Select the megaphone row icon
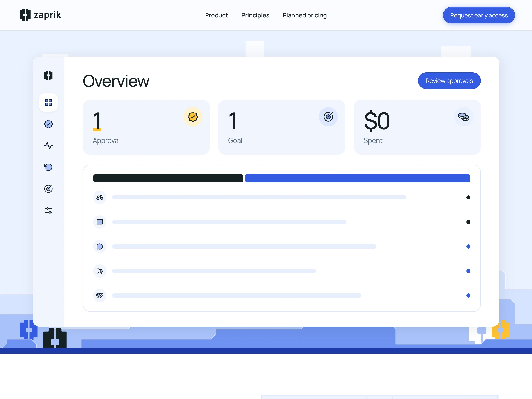Viewport: 532px width, 399px height. [100, 271]
